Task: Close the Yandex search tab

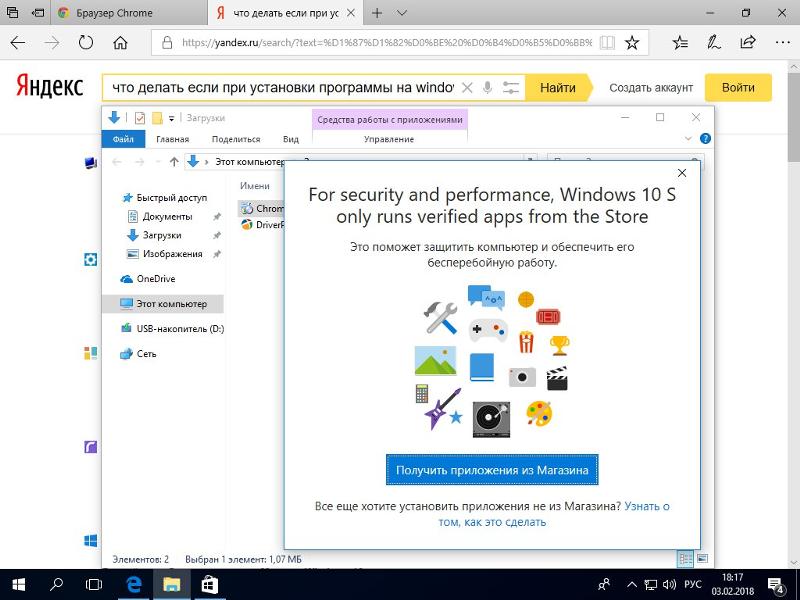Action: click(351, 13)
